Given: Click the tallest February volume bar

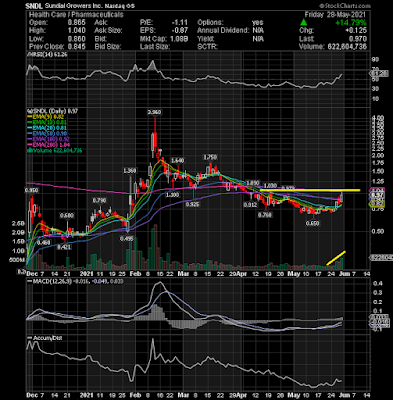Looking at the screenshot, I should click(x=154, y=247).
